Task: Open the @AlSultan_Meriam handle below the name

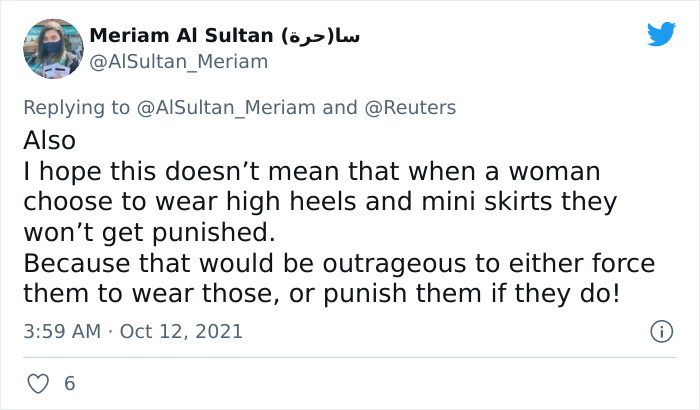Action: tap(179, 62)
